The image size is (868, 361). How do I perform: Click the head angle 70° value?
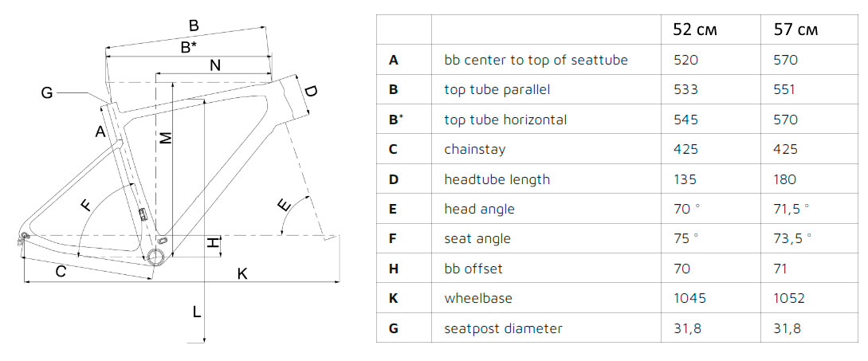[687, 210]
